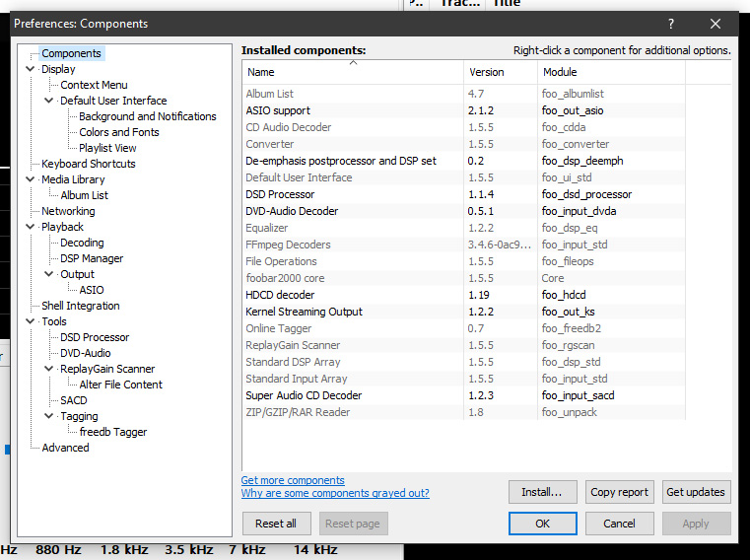Close the Preferences dialog window
The width and height of the screenshot is (750, 560).
716,24
